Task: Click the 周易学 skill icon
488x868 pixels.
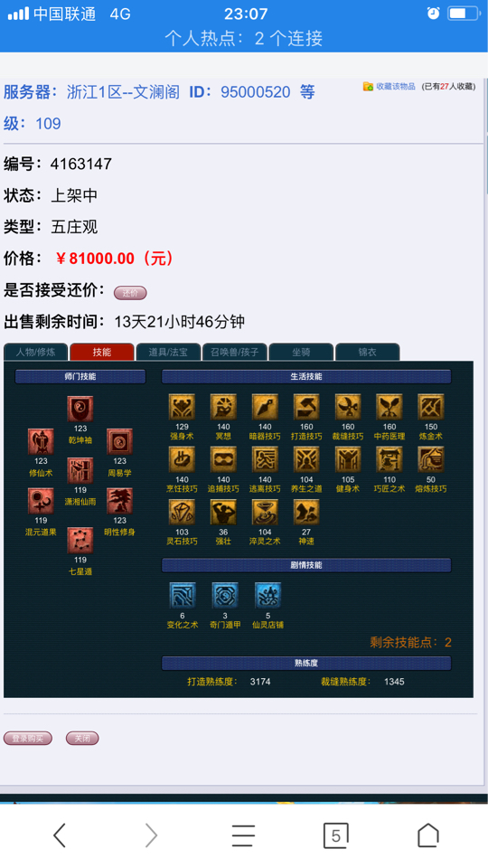Action: (119, 442)
